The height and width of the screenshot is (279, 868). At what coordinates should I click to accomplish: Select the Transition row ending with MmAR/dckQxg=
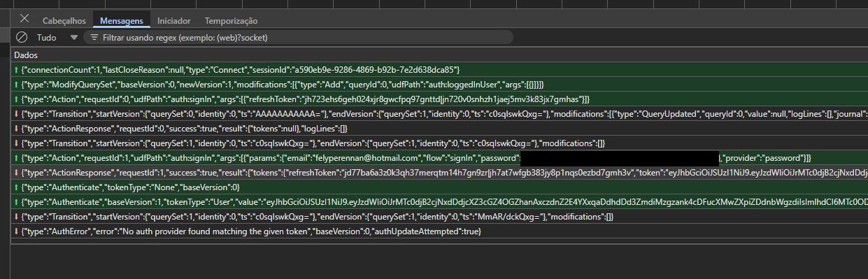click(x=439, y=217)
